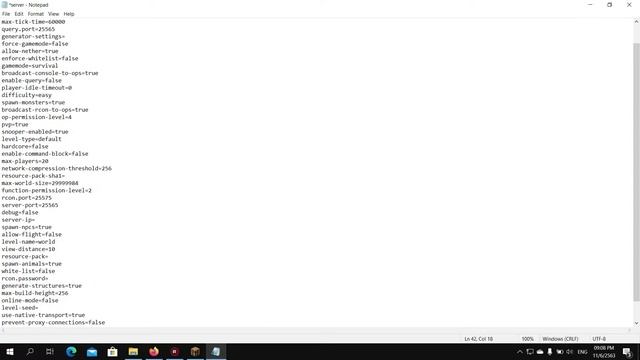Open the brown box app on the taskbar

coord(195,351)
